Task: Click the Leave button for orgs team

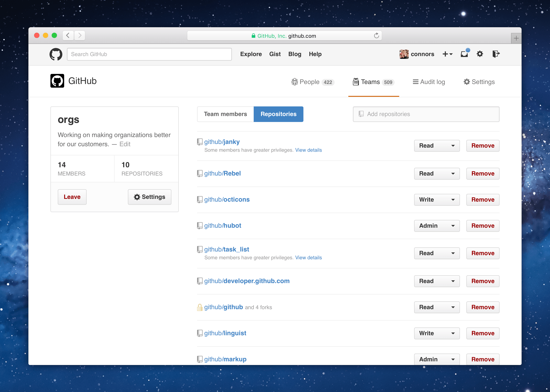Action: pyautogui.click(x=72, y=197)
